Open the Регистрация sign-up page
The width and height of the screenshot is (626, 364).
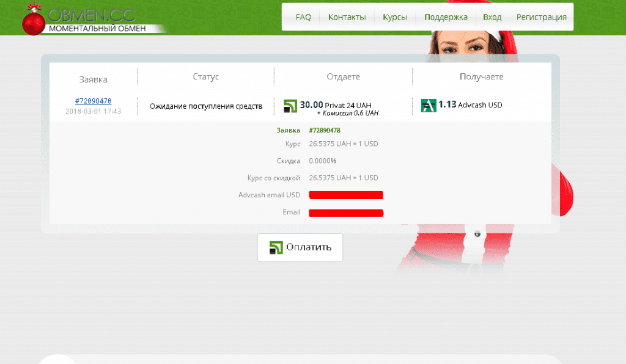pos(541,17)
